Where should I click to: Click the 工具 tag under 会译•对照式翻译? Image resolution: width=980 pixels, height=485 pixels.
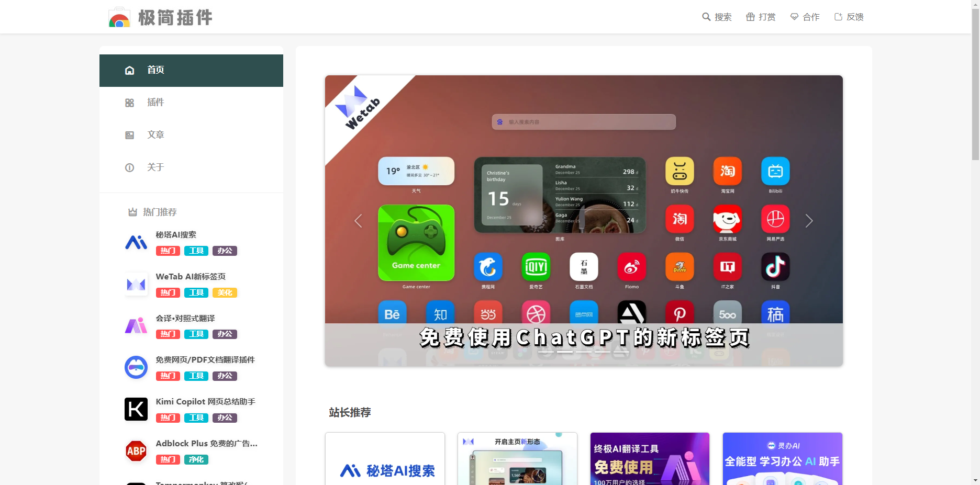[196, 334]
